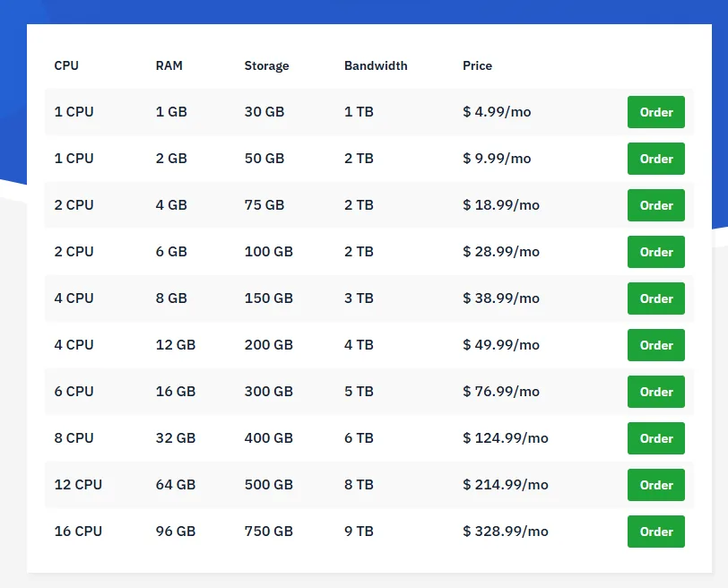728x588 pixels.
Task: Select the price text $ 4.99/mo
Action: [x=497, y=112]
